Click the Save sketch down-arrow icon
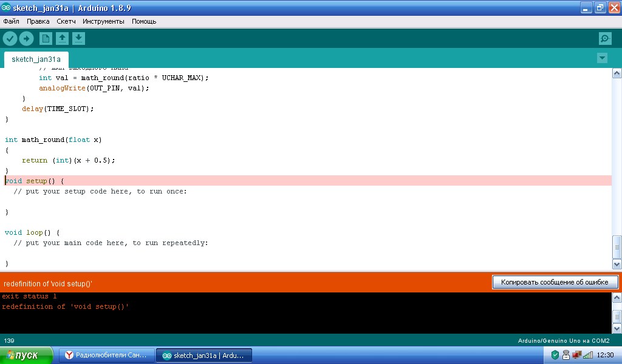 click(78, 39)
